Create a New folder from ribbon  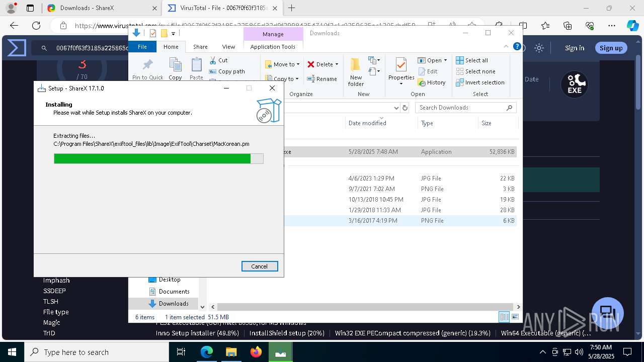pyautogui.click(x=356, y=72)
